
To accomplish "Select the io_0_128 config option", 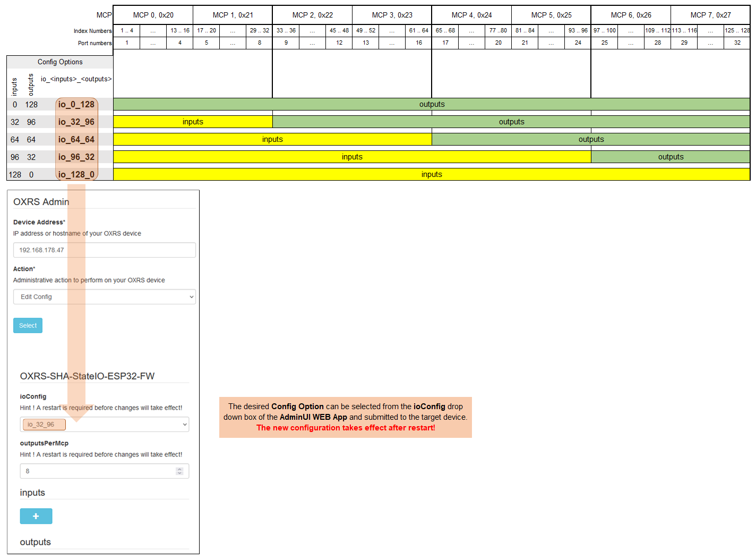I will coord(76,104).
